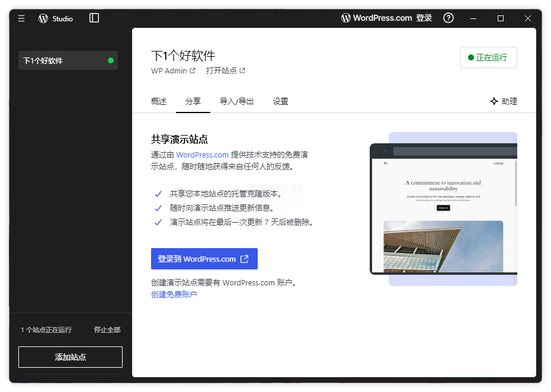This screenshot has height=392, width=551.
Task: Switch to the 概述 tab
Action: tap(159, 101)
